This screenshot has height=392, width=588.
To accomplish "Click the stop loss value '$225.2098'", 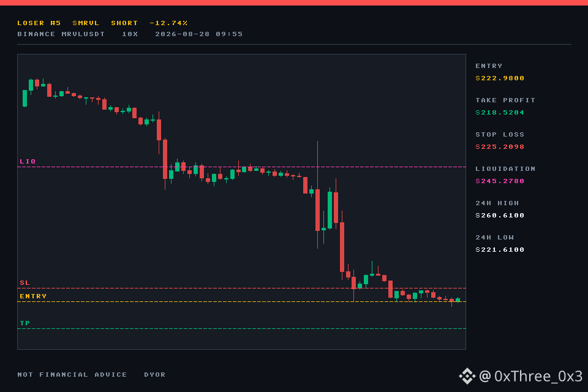I will click(500, 146).
